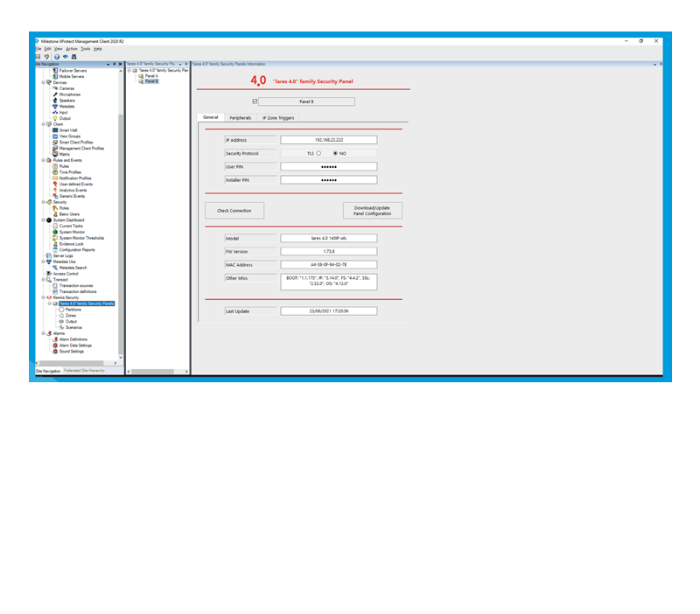This screenshot has height=614, width=700.
Task: Click the Sound Settings icon
Action: click(55, 352)
